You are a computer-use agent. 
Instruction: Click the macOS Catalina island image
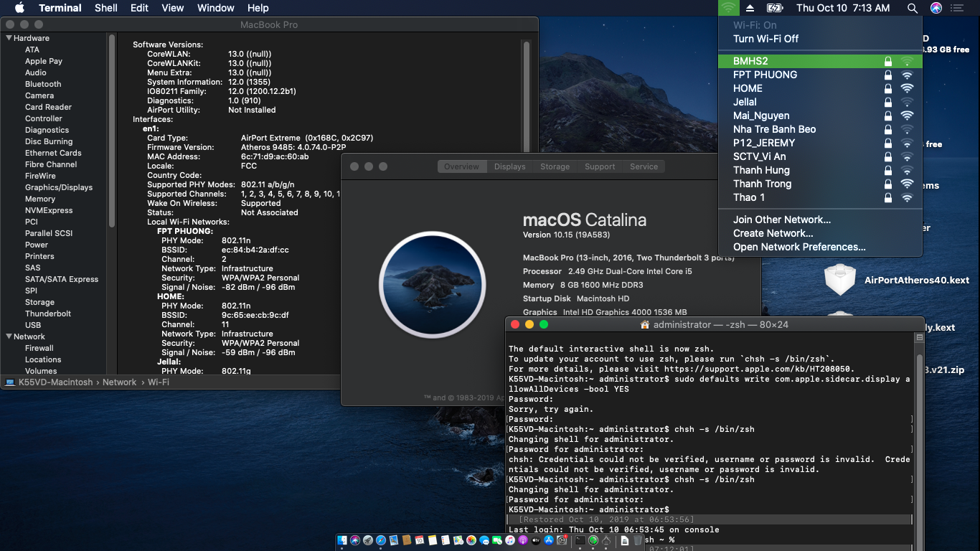[x=433, y=285]
